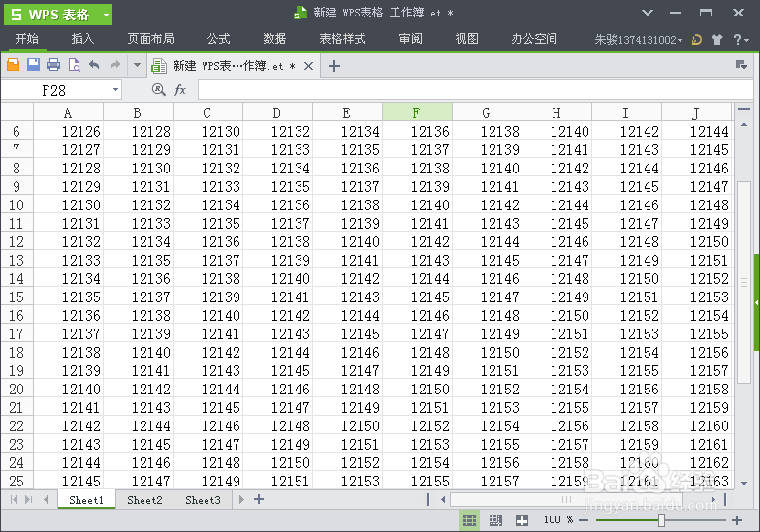Open the 插入 ribbon tab
This screenshot has height=532, width=760.
[x=83, y=39]
